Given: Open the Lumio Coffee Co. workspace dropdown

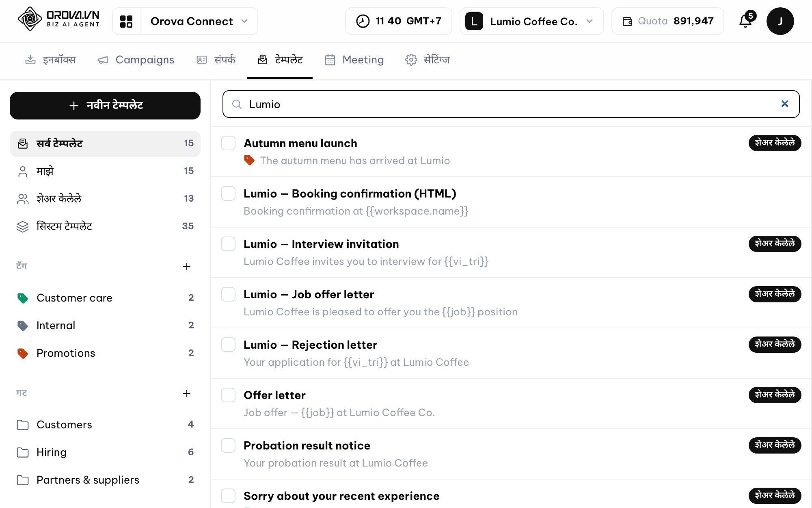Looking at the screenshot, I should (x=532, y=21).
